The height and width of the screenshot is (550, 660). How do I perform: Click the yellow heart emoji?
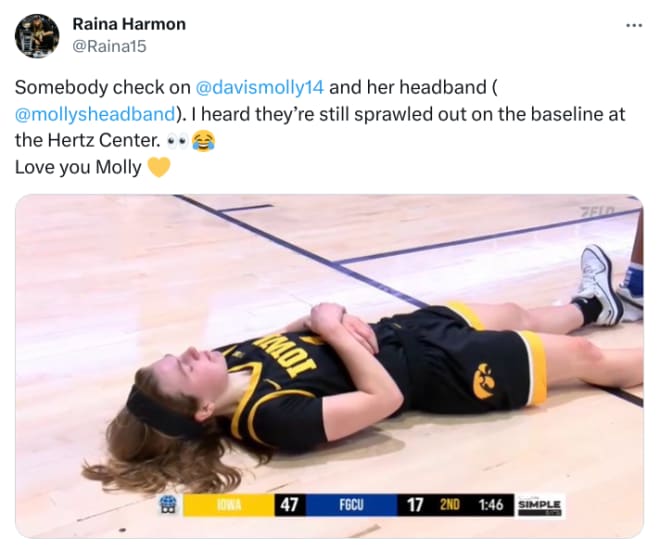click(x=159, y=167)
